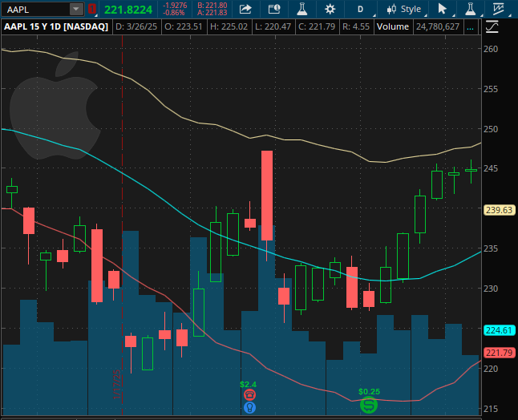Screen dimensions: 518x420
Task: Toggle the chart scale line icon
Action: click(x=491, y=26)
